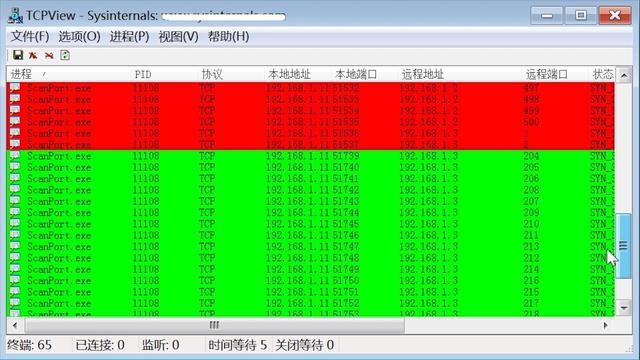The width and height of the screenshot is (640, 360).
Task: Click remote address in row with port 51745
Action: click(x=429, y=224)
